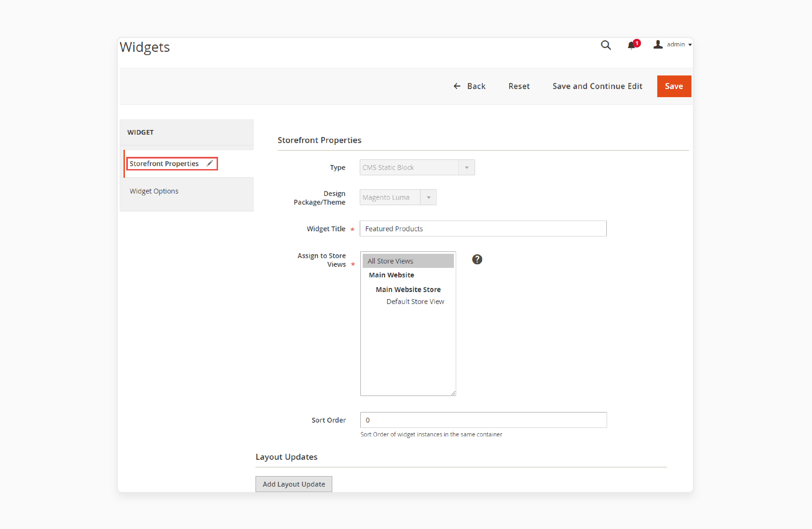The image size is (812, 529).
Task: Go Back with the arrow button
Action: click(x=469, y=86)
